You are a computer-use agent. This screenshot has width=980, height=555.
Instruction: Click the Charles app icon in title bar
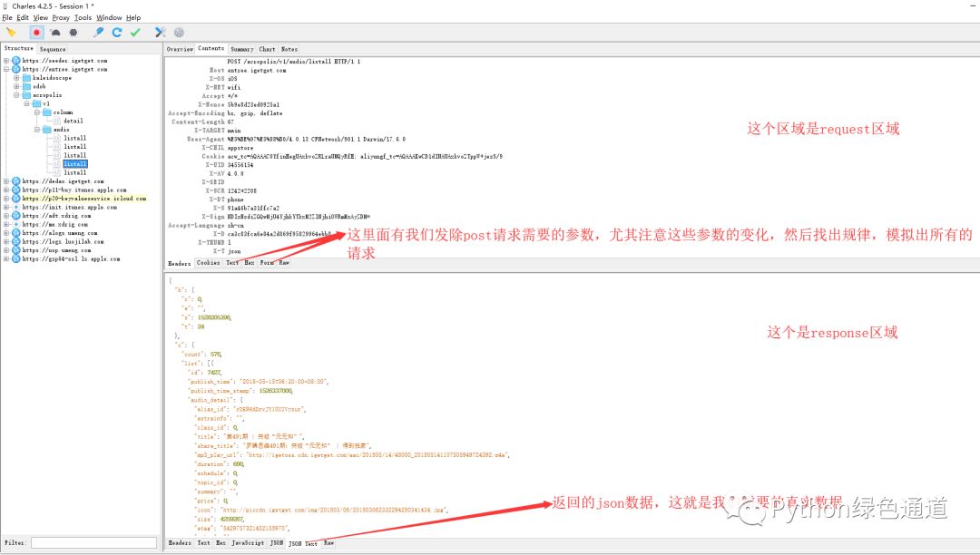pos(5,6)
